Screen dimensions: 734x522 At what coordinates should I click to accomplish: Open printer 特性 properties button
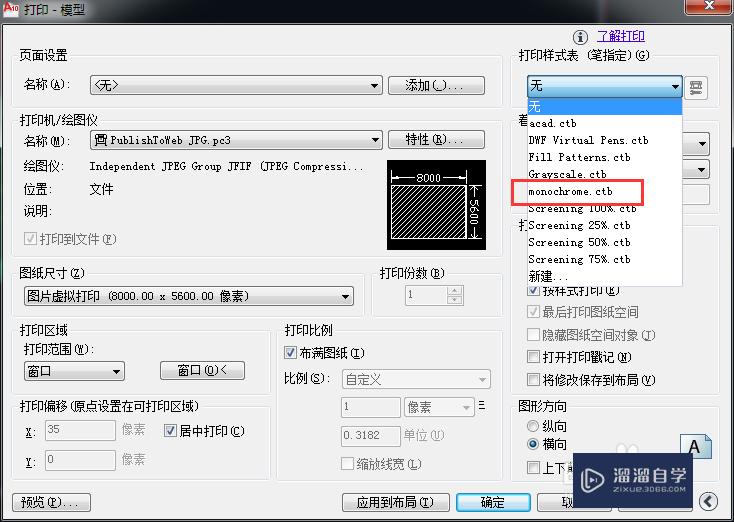(436, 140)
